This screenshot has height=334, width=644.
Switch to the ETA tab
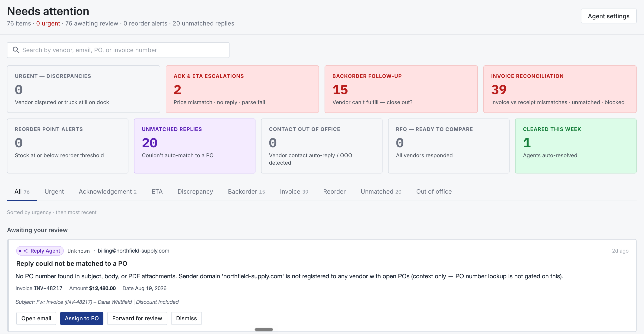[157, 191]
